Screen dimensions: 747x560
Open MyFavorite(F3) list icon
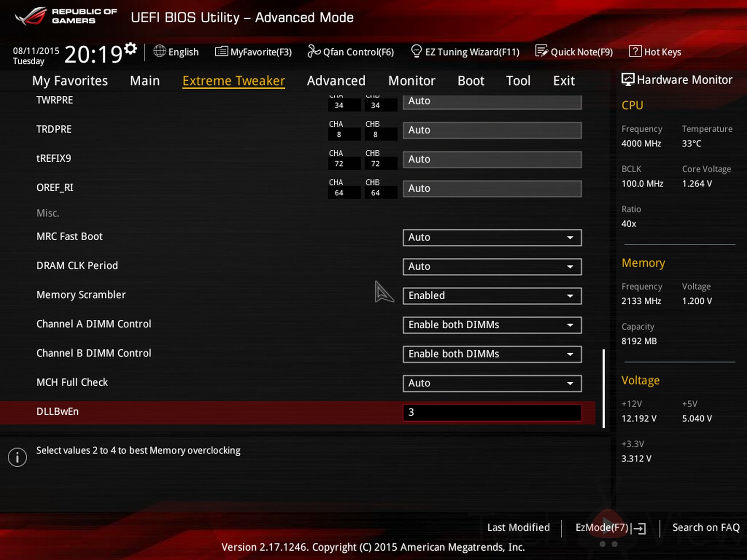tap(222, 51)
